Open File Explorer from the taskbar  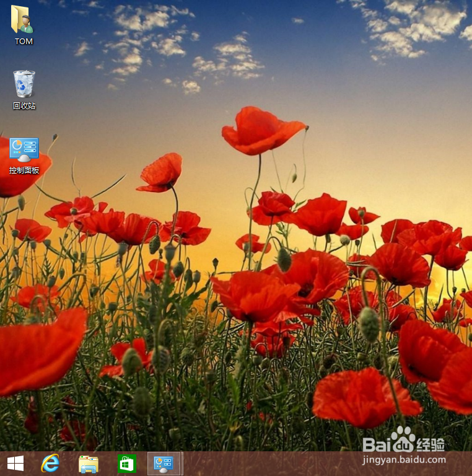89,464
